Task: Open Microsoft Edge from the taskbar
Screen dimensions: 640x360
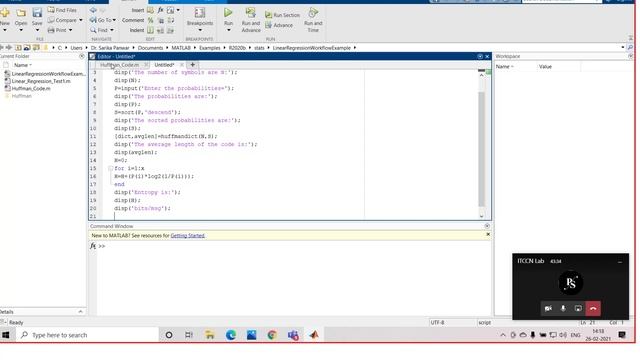Action: coord(231,335)
